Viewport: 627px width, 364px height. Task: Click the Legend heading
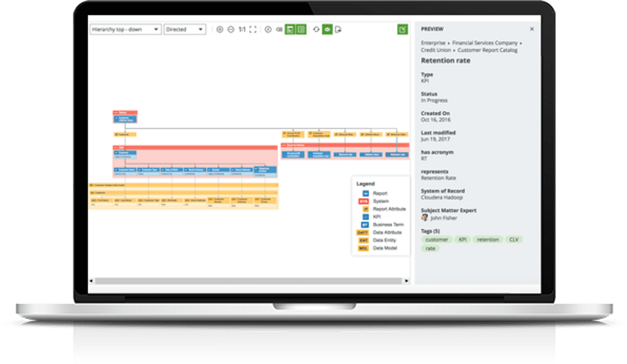click(x=366, y=184)
